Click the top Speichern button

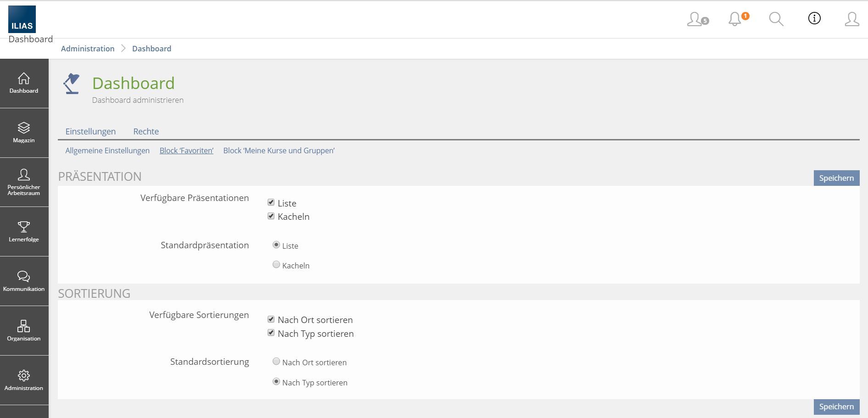coord(836,178)
